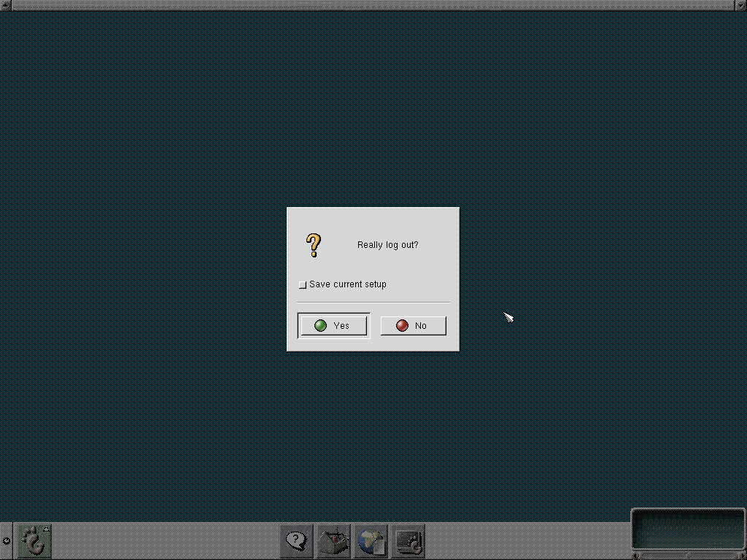Click launcher between toolbox and terminal icons

[x=371, y=542]
